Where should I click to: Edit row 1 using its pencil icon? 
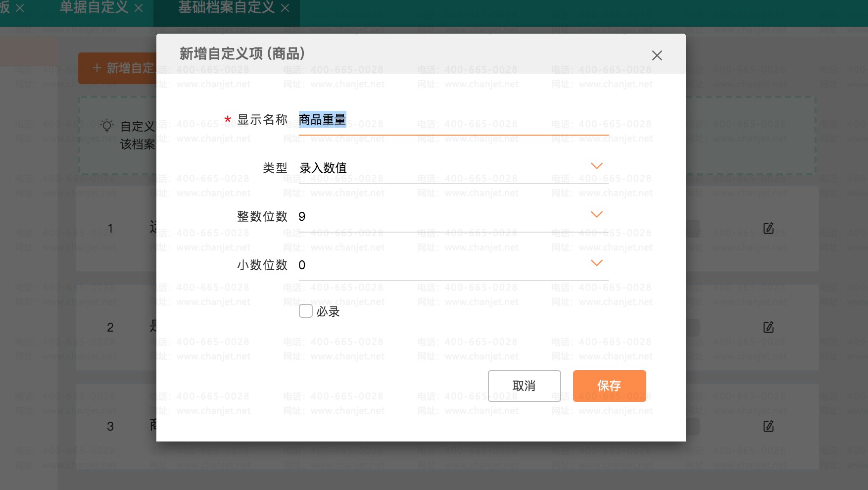click(x=769, y=228)
